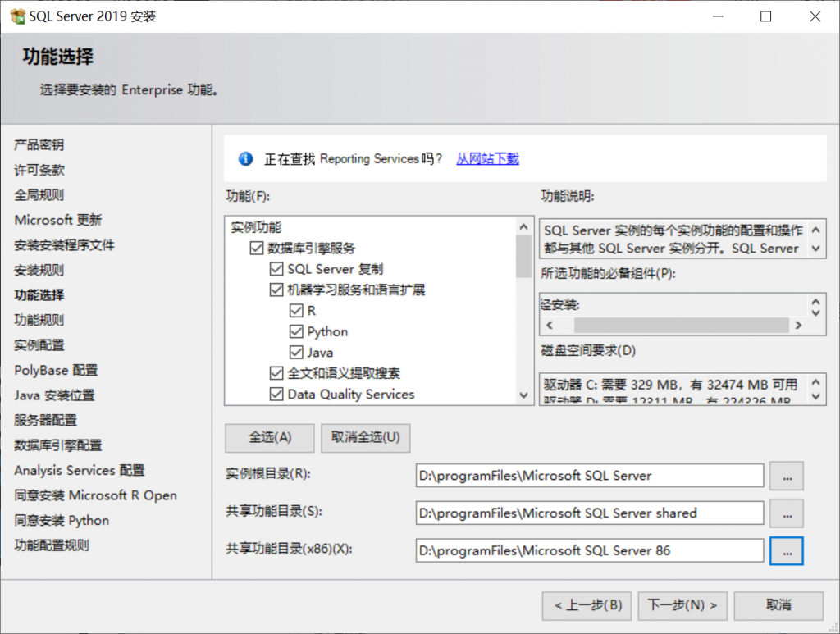This screenshot has height=634, width=840.
Task: Uncheck the 数据库引擎服务 checkbox
Action: pos(256,249)
